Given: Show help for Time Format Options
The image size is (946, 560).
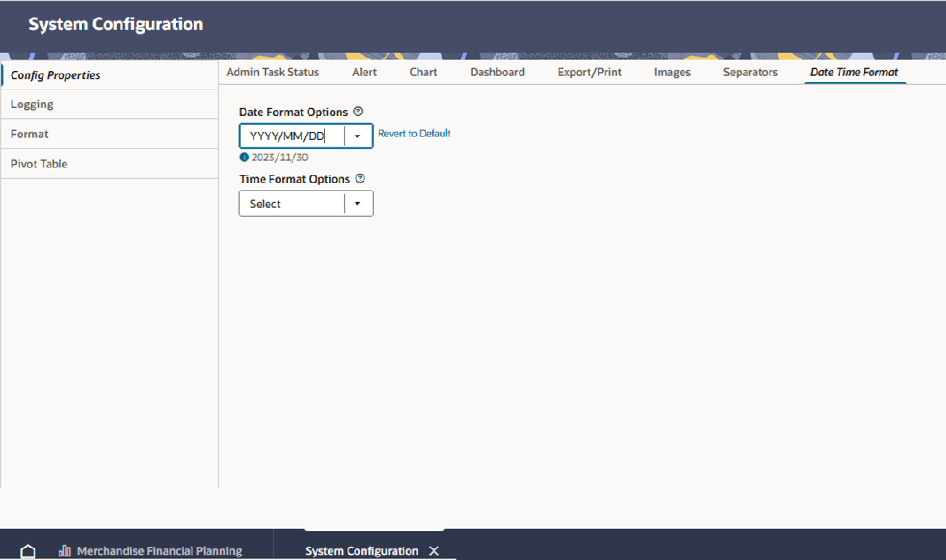Looking at the screenshot, I should 360,178.
